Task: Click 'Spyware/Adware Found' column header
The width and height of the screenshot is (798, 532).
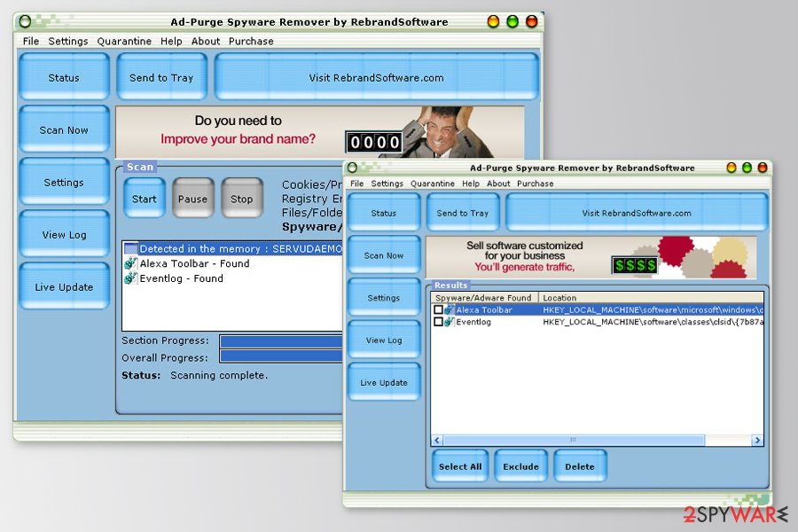Action: coord(484,298)
